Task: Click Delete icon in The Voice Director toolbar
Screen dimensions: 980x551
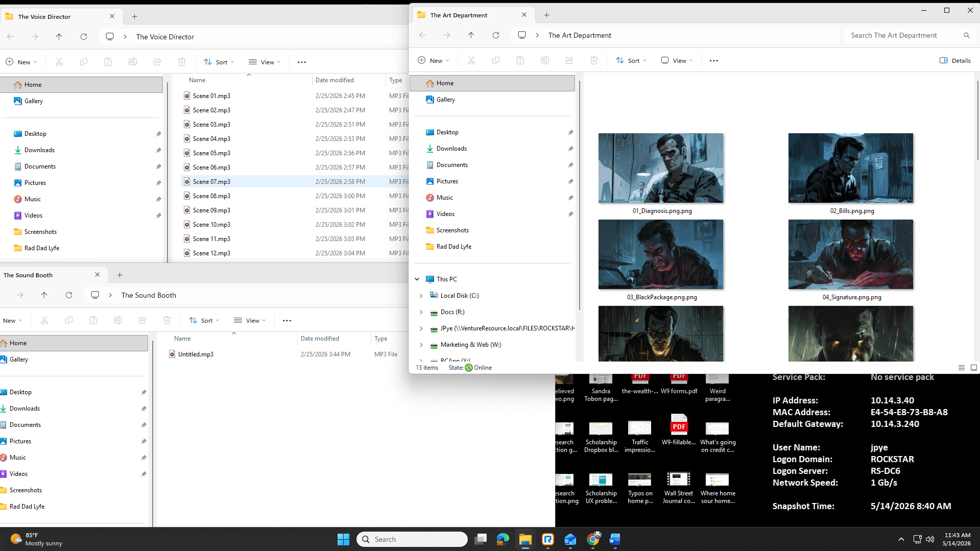Action: tap(181, 62)
